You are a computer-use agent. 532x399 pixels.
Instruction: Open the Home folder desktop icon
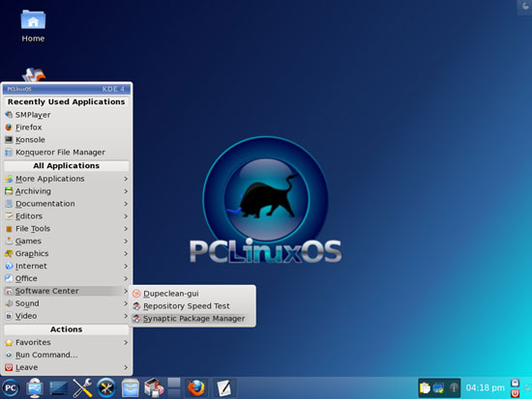pyautogui.click(x=33, y=26)
